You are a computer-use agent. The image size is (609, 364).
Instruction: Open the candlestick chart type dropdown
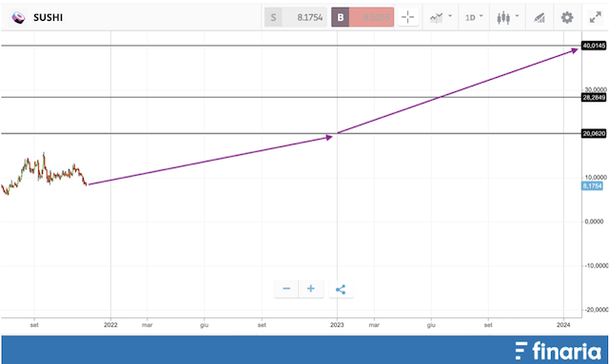click(x=507, y=17)
